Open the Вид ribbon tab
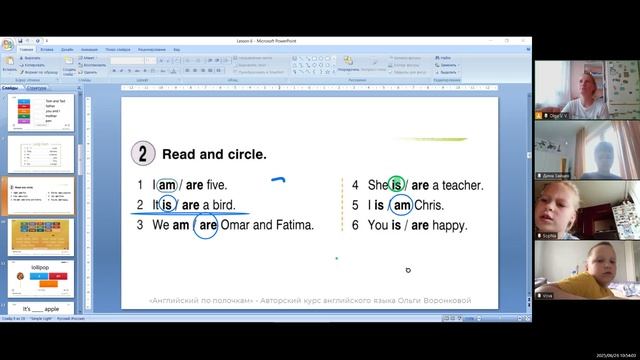Viewport: 640px width, 360px height. click(176, 49)
